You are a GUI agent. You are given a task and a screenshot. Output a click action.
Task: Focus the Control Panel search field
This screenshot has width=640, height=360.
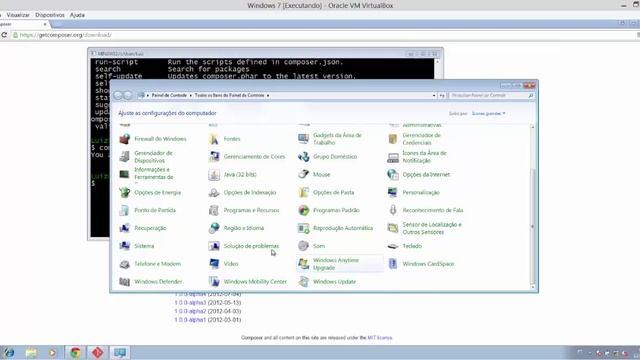coord(491,95)
